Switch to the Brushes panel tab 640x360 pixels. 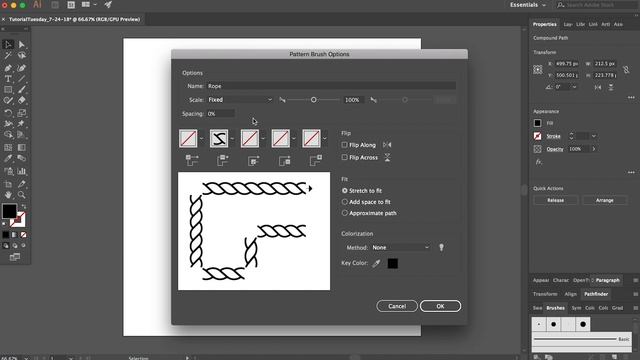pyautogui.click(x=556, y=308)
